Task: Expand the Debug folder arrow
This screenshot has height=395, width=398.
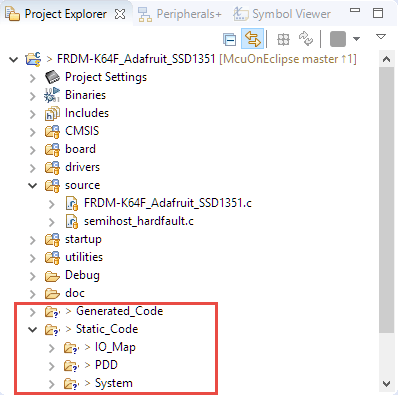Action: pyautogui.click(x=33, y=276)
